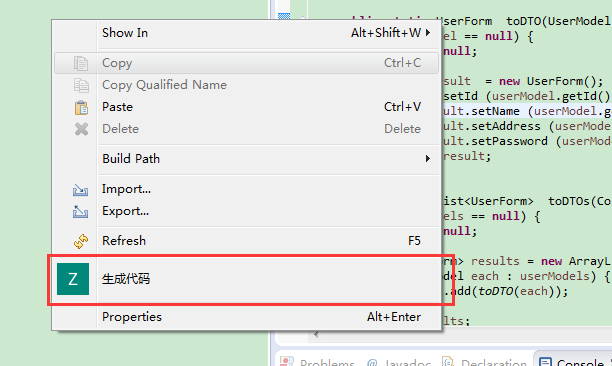The height and width of the screenshot is (366, 612).
Task: Select the 生成代码 menu item
Action: (x=246, y=279)
